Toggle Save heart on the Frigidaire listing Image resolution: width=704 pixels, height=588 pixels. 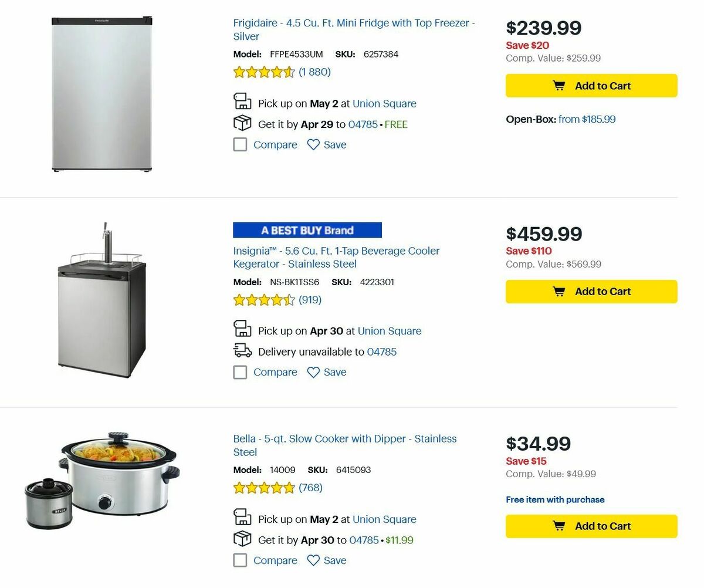tap(312, 144)
